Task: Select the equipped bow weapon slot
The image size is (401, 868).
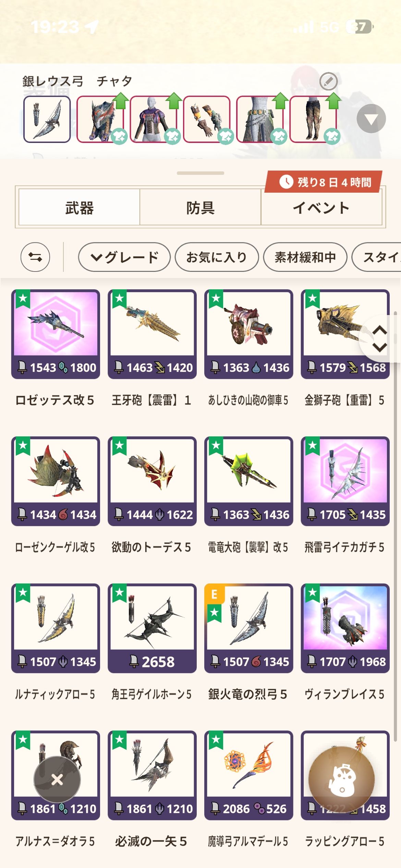Action: 47,119
